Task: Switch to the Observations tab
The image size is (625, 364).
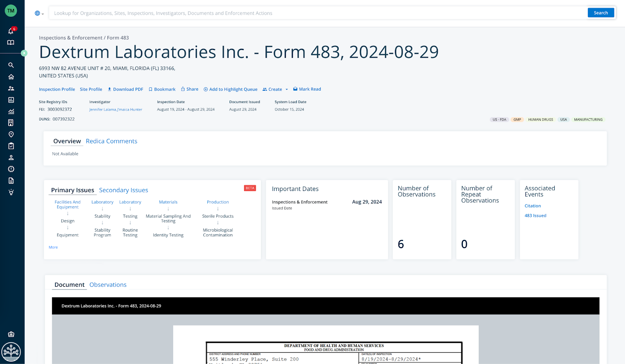Action: [x=108, y=284]
